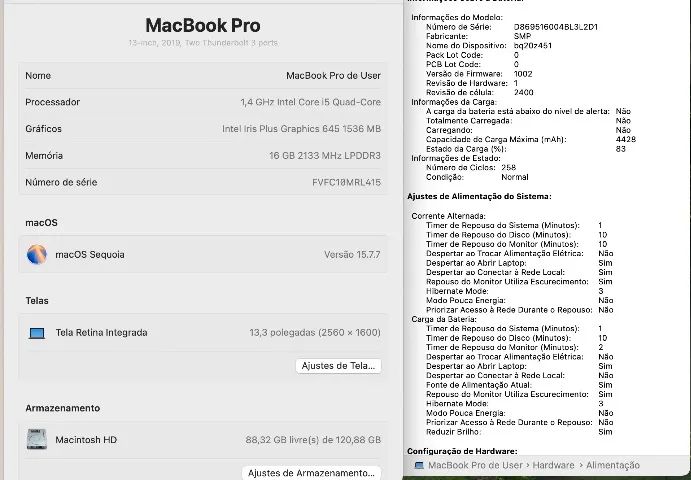Click the 16 GB 2133 MHz LPDDR3 value
Viewport: 691px width, 480px height.
point(325,156)
